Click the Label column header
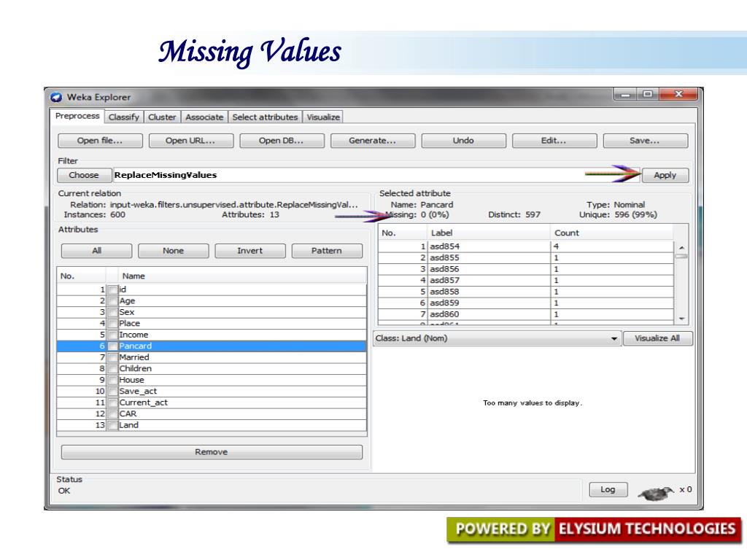The width and height of the screenshot is (747, 560). (488, 233)
